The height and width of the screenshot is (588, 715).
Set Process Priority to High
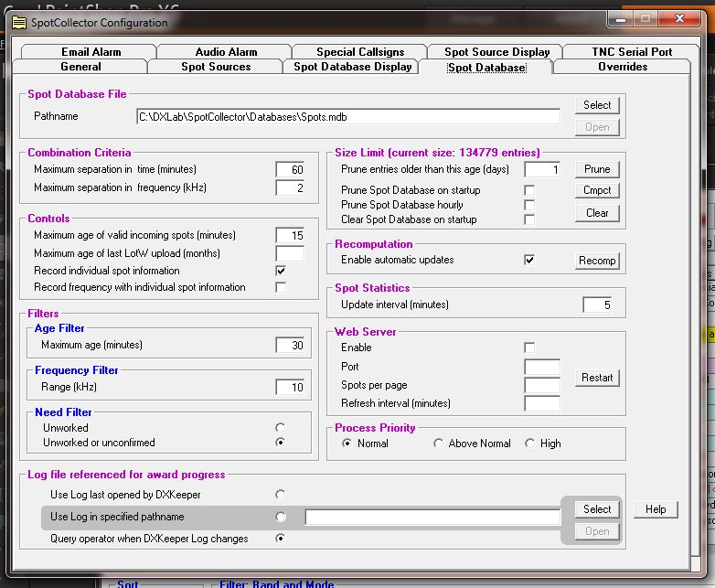click(x=530, y=444)
